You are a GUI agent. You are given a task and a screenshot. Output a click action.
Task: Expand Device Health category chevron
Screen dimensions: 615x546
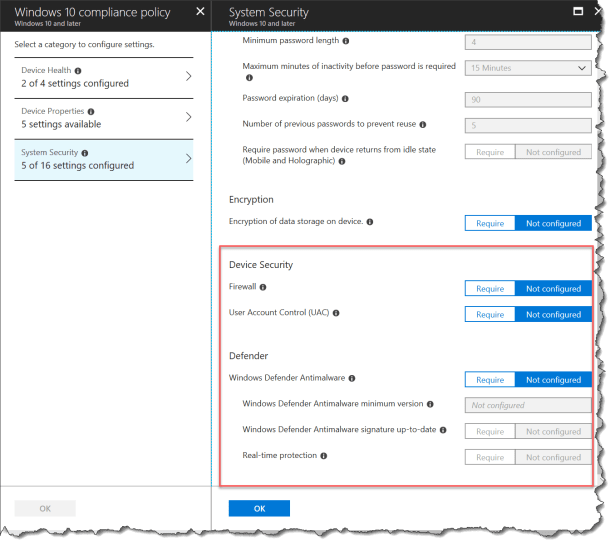pyautogui.click(x=189, y=76)
